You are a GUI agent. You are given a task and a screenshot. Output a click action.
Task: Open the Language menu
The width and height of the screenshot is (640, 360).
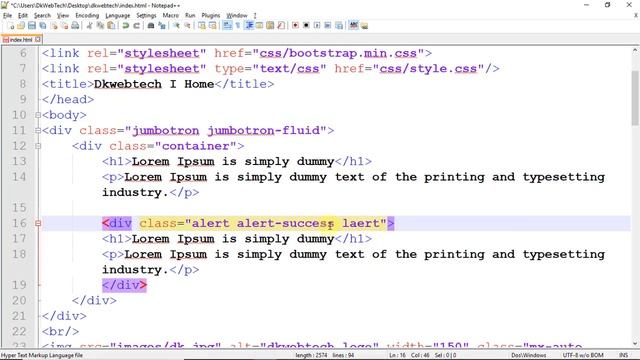click(118, 16)
